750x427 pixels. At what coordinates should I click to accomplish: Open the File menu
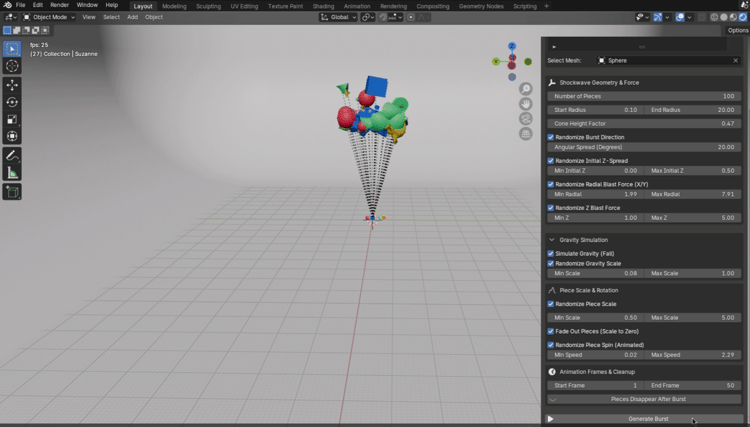(x=21, y=5)
